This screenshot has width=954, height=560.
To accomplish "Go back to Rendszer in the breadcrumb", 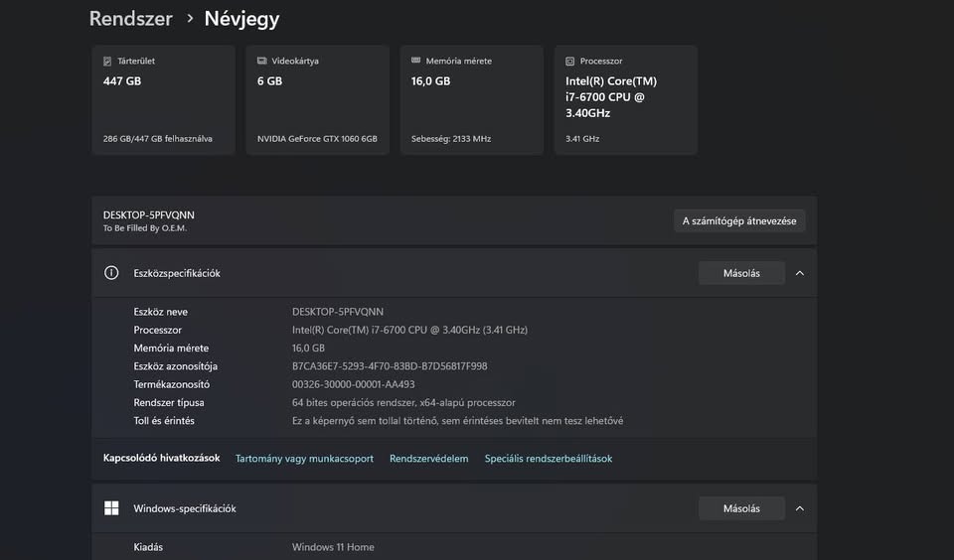I will pos(130,19).
